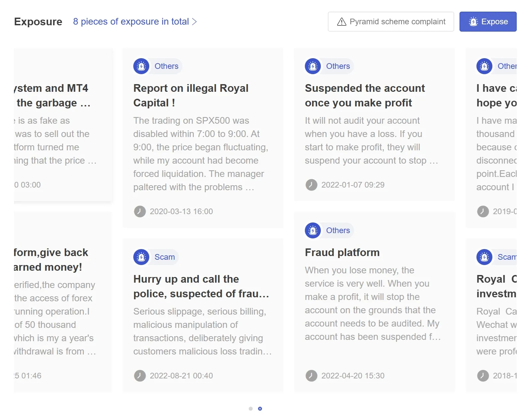Click the timestamp 2022-01-07 09:29
Image resolution: width=532 pixels, height=415 pixels.
click(x=353, y=185)
